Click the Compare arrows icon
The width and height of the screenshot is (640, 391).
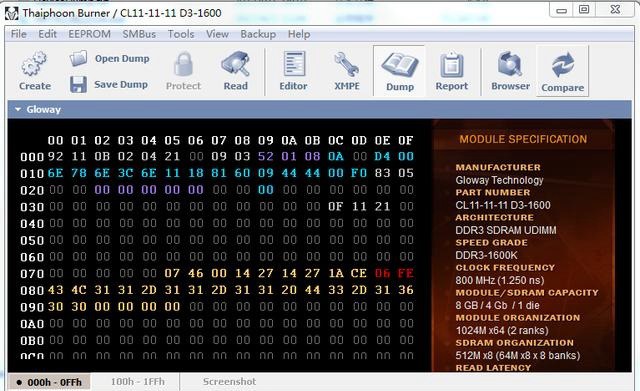pyautogui.click(x=562, y=65)
